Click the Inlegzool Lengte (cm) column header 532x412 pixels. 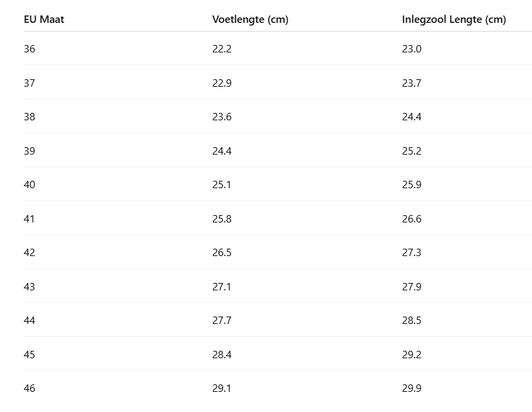[453, 19]
